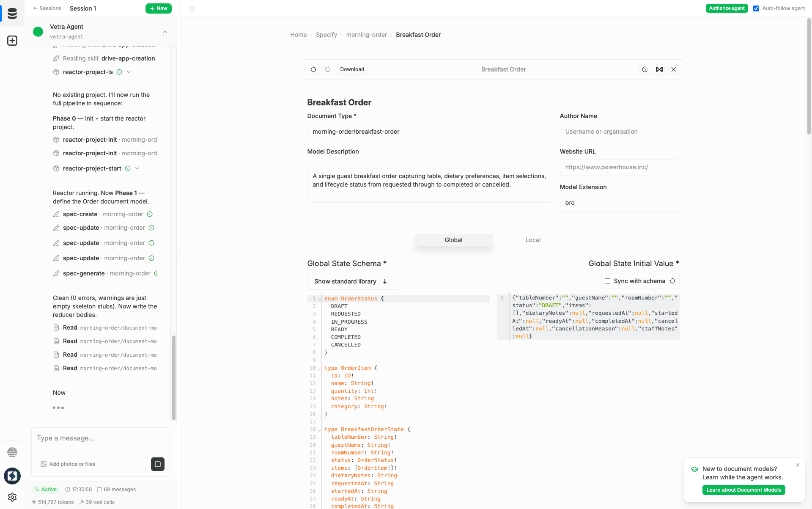Screen dimensions: 812x509
Task: Click the Active status badge
Action: 46,490
